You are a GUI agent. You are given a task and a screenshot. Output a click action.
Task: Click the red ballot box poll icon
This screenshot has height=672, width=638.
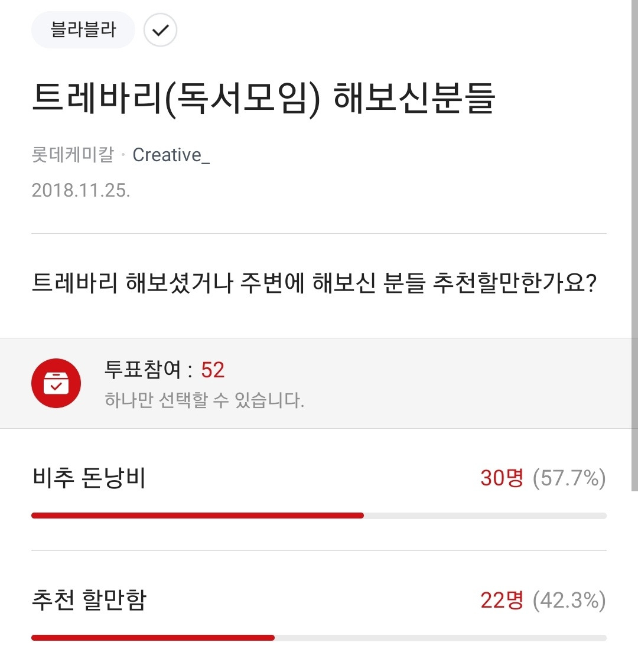click(56, 383)
